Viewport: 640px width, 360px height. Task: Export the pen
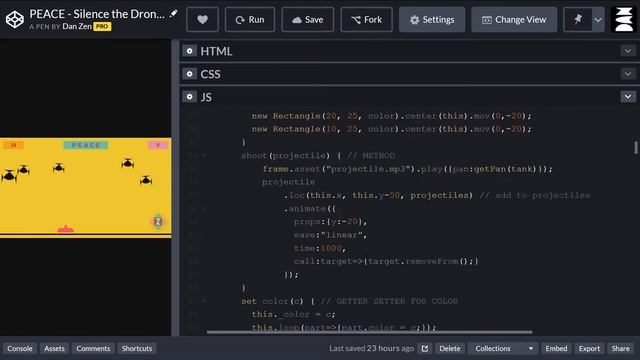point(589,349)
